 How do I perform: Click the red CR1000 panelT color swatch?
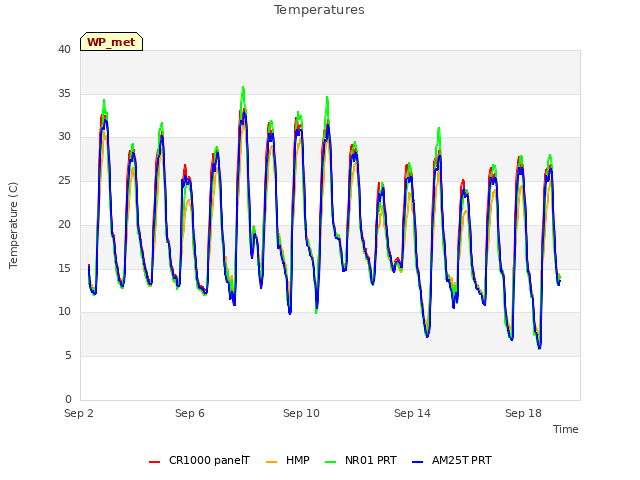[154, 462]
